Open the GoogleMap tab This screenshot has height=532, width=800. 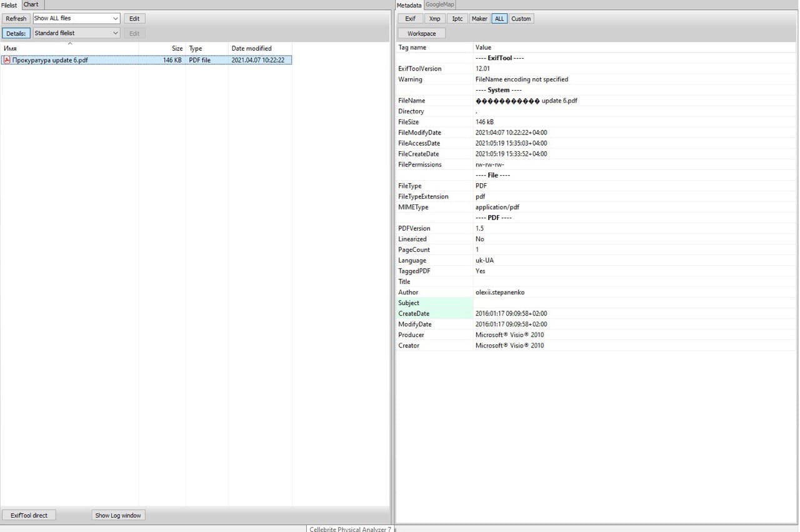440,4
